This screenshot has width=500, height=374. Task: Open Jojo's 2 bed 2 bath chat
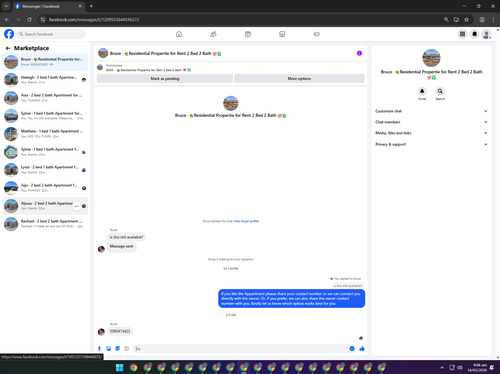[45, 188]
